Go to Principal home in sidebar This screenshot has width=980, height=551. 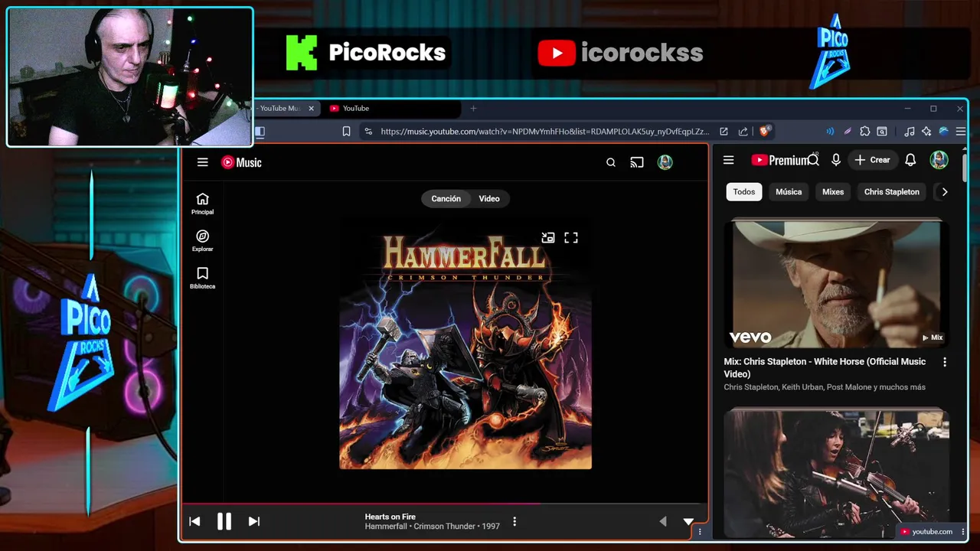[x=202, y=204]
